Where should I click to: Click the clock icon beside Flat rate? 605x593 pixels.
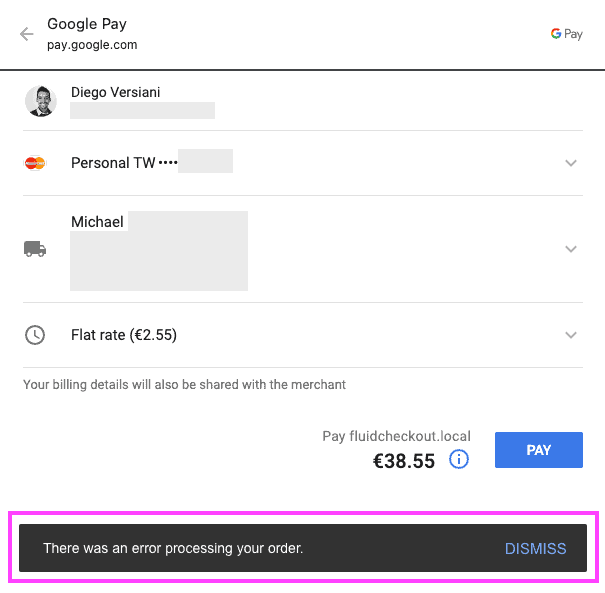tap(35, 335)
